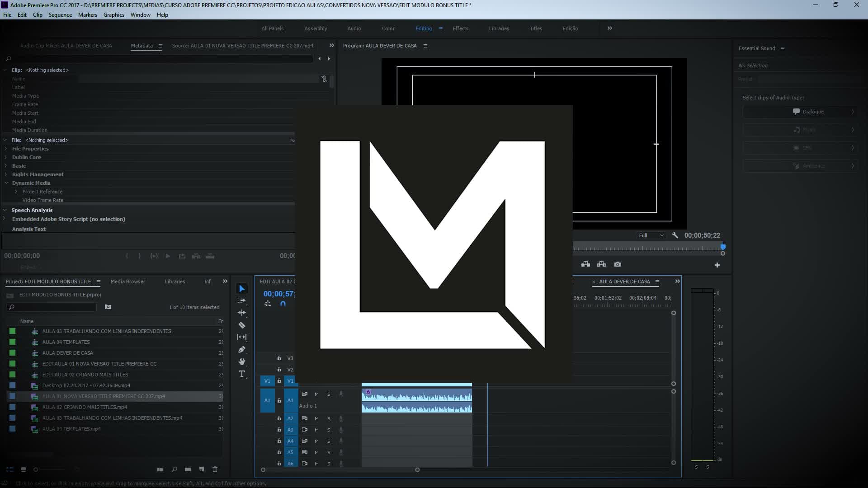Viewport: 868px width, 488px height.
Task: Expand Project Reference item
Action: tap(16, 192)
